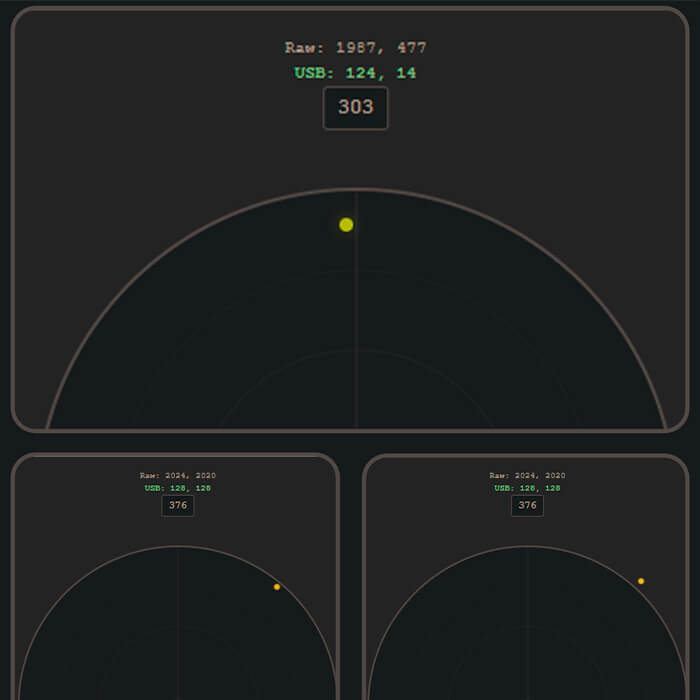Select the 'USB: 124, 14' readout
This screenshot has height=700, width=700.
355,73
